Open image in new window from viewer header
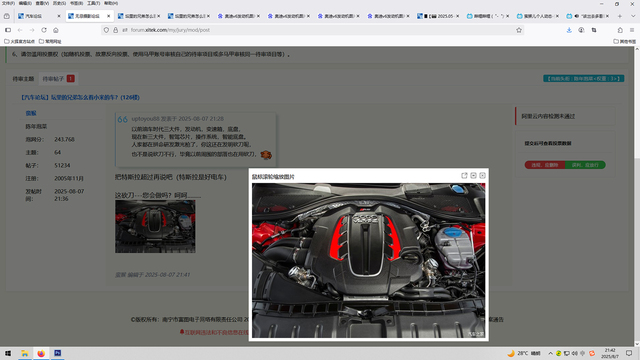Viewport: 640px width, 360px height. (x=464, y=176)
